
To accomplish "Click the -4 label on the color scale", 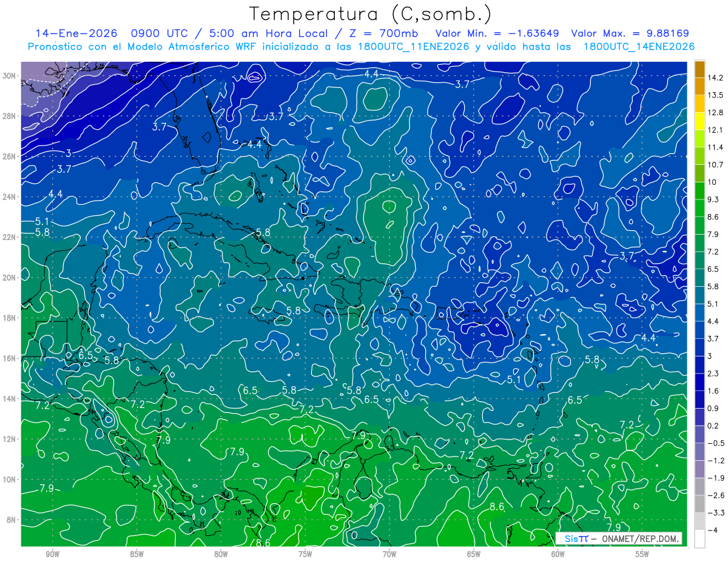I will tap(713, 530).
